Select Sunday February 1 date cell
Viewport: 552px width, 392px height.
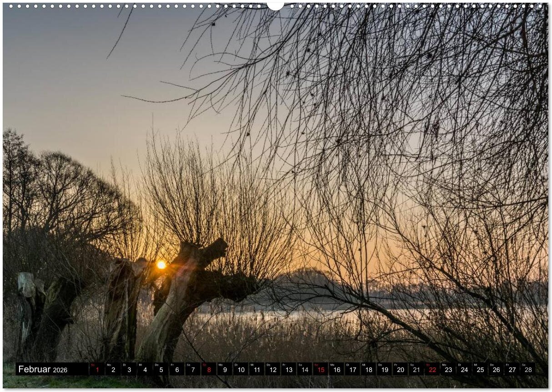click(97, 369)
